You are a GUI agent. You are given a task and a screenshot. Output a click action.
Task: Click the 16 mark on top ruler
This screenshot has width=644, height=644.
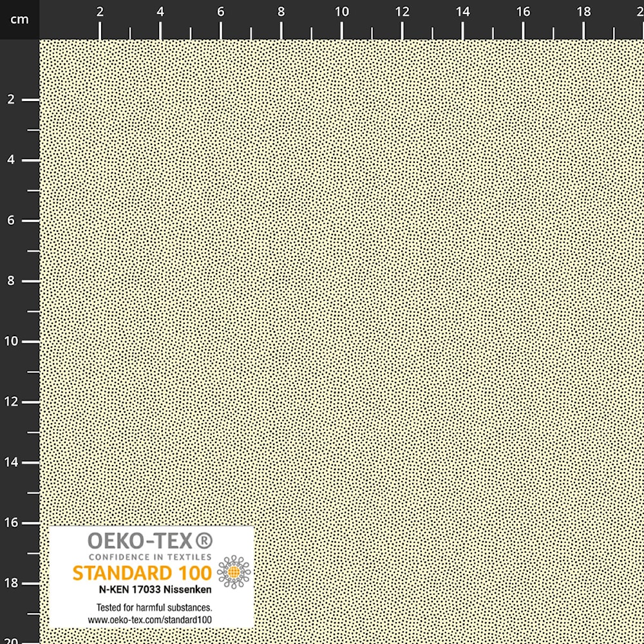coord(523,12)
